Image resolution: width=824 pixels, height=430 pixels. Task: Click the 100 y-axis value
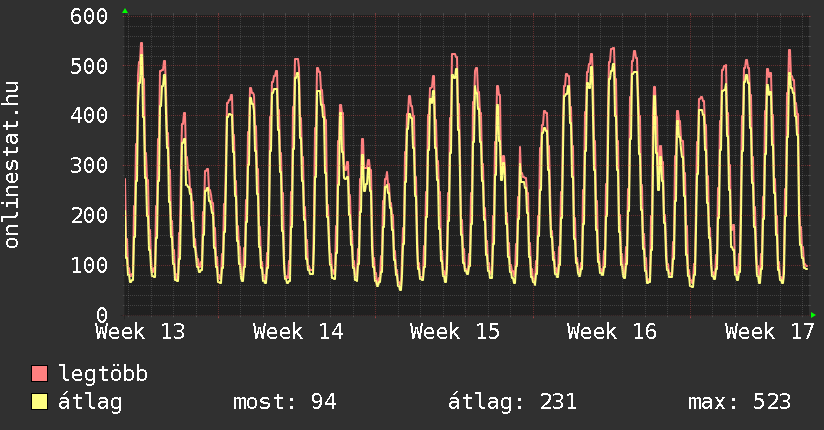(89, 265)
